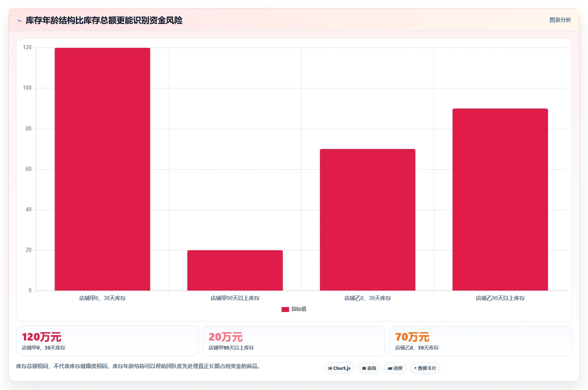Click the y-axis value 20
Image resolution: width=588 pixels, height=390 pixels.
pyautogui.click(x=28, y=250)
